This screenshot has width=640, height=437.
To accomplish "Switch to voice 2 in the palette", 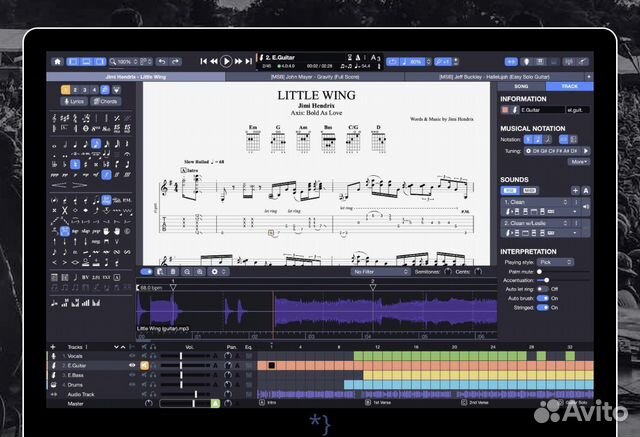I will point(75,90).
